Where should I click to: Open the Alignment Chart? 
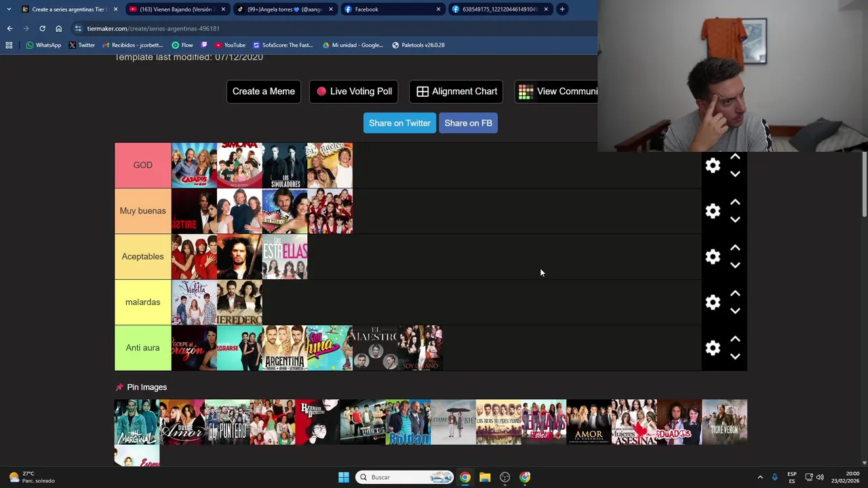point(456,91)
